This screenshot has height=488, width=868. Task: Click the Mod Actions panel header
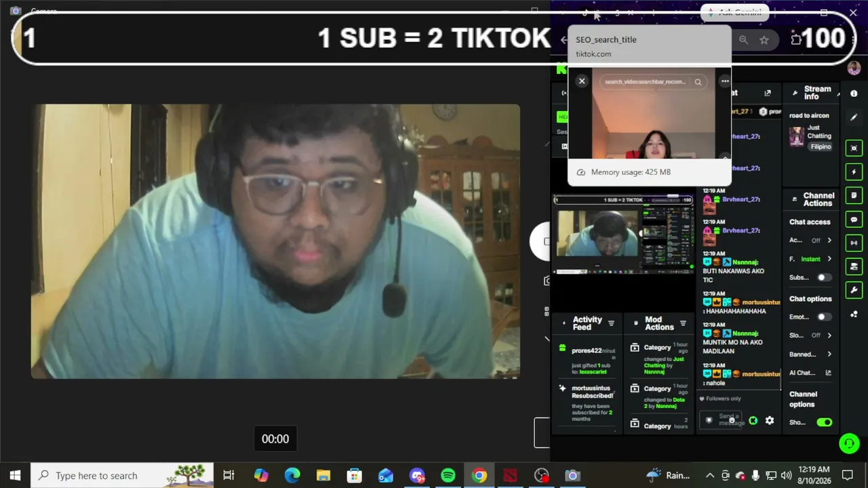pyautogui.click(x=658, y=323)
